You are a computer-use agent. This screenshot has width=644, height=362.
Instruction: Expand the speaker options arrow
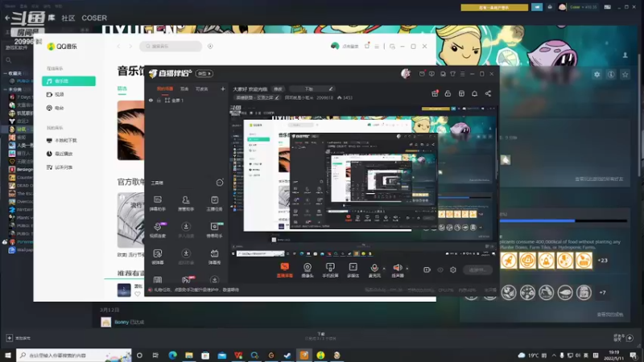tap(407, 269)
